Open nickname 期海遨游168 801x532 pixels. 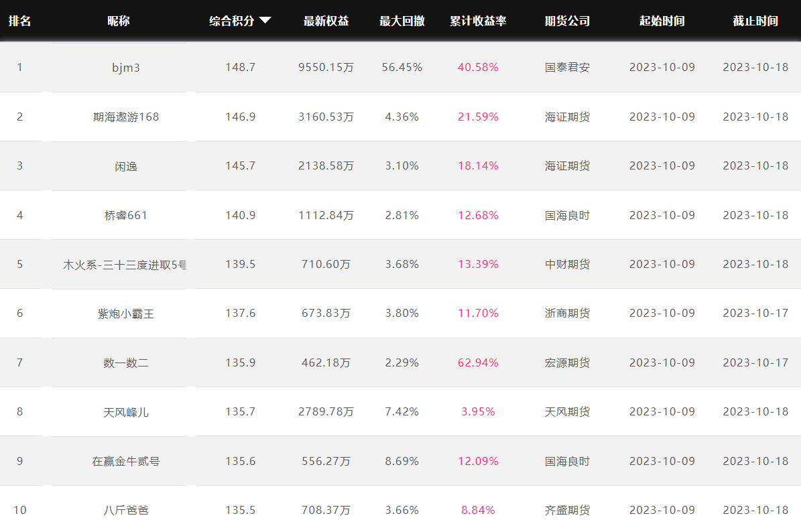[125, 117]
